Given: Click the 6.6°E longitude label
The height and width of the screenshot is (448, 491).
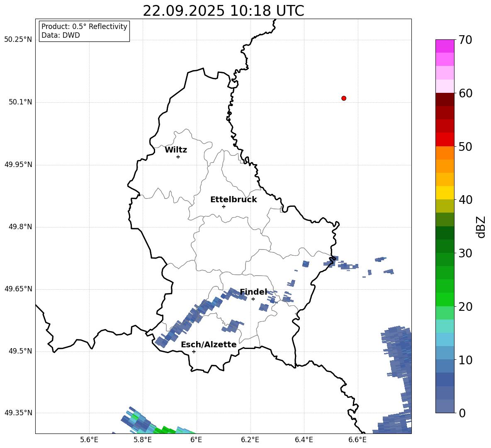Looking at the screenshot, I should [357, 440].
